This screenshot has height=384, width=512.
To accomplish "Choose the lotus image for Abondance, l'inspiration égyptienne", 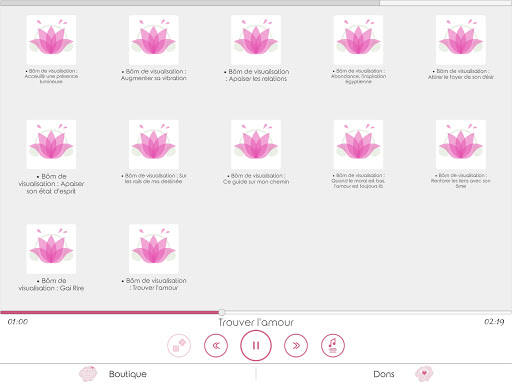I will click(358, 40).
